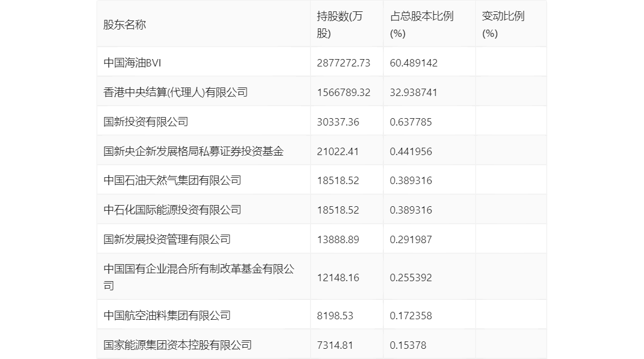Click the holding value 21022.41
644x359 pixels.
point(338,152)
